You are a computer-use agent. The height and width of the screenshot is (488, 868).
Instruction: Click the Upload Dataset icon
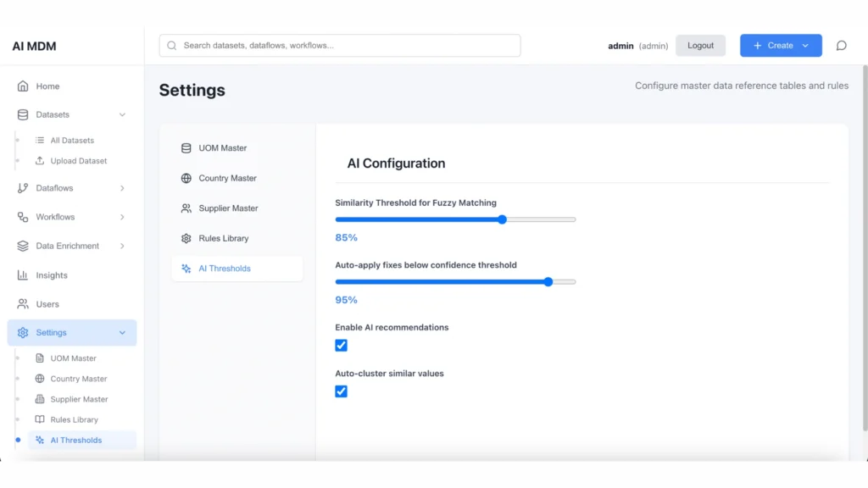40,161
